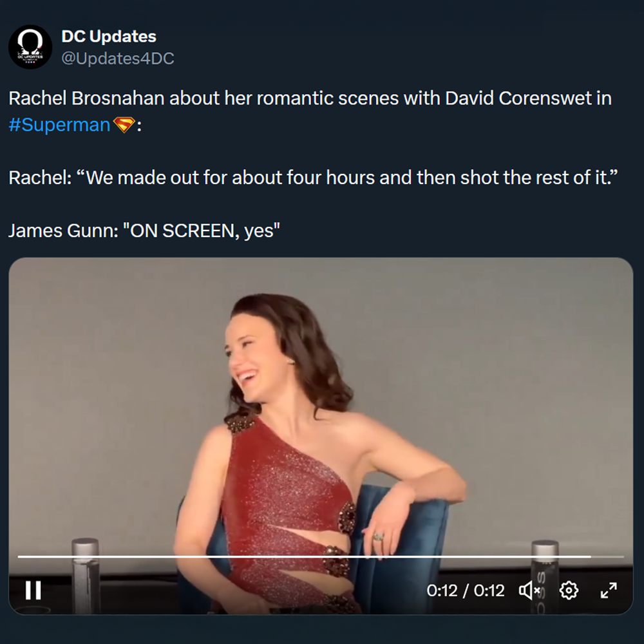Open the @Updates4DC handle link
The height and width of the screenshot is (644, 644).
coord(118,59)
